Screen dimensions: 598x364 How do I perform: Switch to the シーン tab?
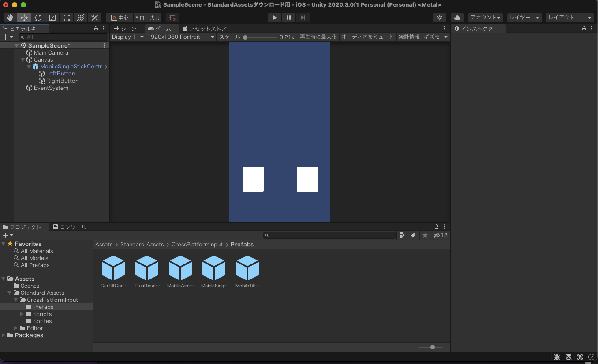point(126,29)
